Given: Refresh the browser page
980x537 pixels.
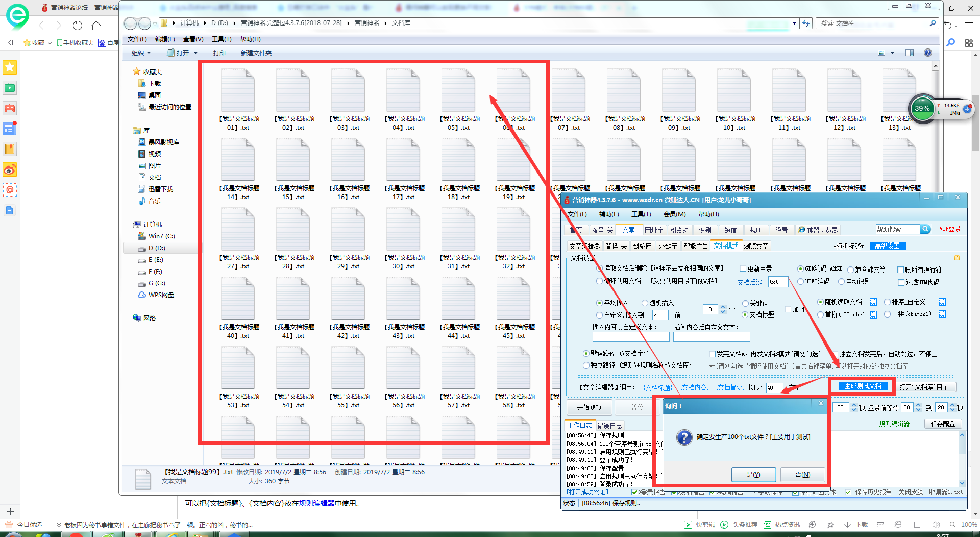Looking at the screenshot, I should tap(77, 26).
